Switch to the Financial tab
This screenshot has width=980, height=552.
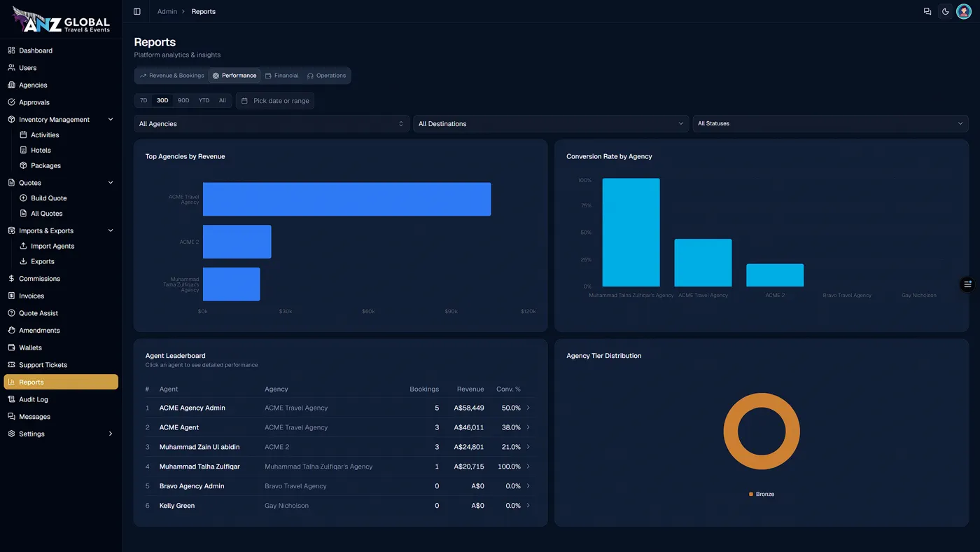[282, 76]
